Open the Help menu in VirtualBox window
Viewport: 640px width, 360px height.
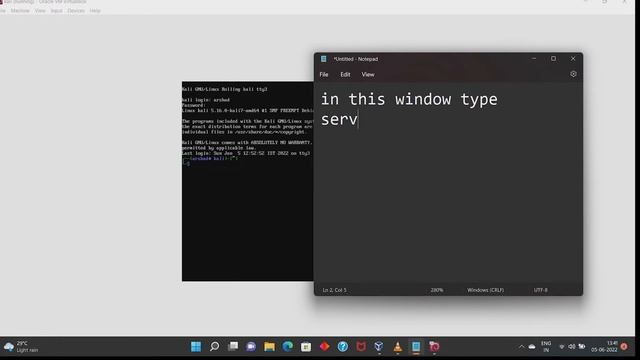tap(95, 11)
